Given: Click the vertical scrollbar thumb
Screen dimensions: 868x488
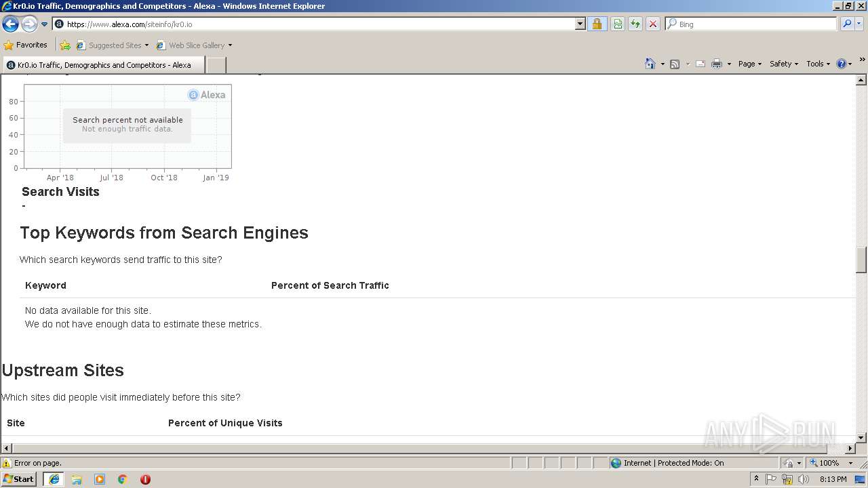Looking at the screenshot, I should [x=861, y=259].
